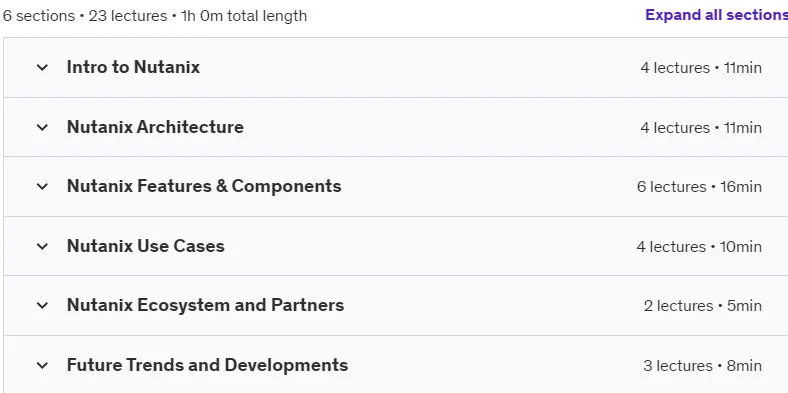This screenshot has width=788, height=393.
Task: Open Nutanix Ecosystem and Partners section title
Action: point(206,306)
